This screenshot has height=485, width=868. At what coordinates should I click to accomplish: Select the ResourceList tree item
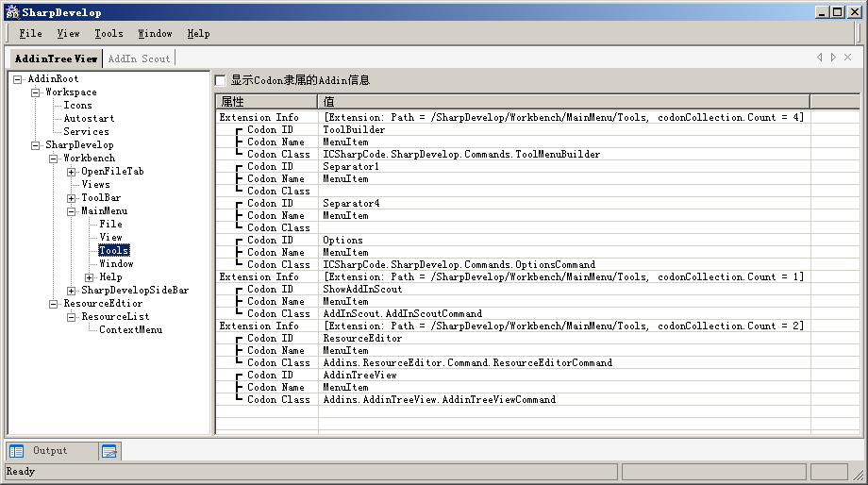pos(115,317)
